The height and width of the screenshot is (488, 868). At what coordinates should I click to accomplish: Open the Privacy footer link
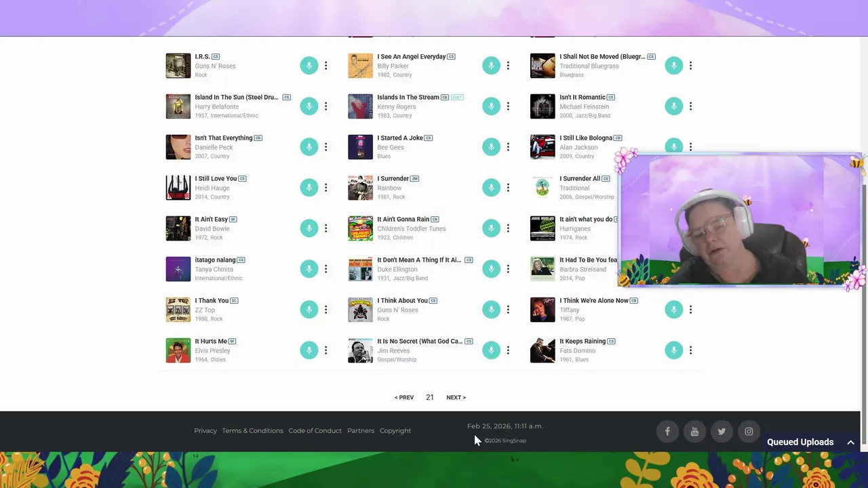(205, 430)
